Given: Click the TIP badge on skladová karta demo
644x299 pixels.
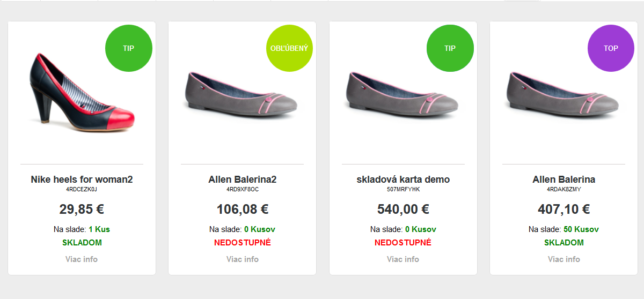Looking at the screenshot, I should click(450, 48).
